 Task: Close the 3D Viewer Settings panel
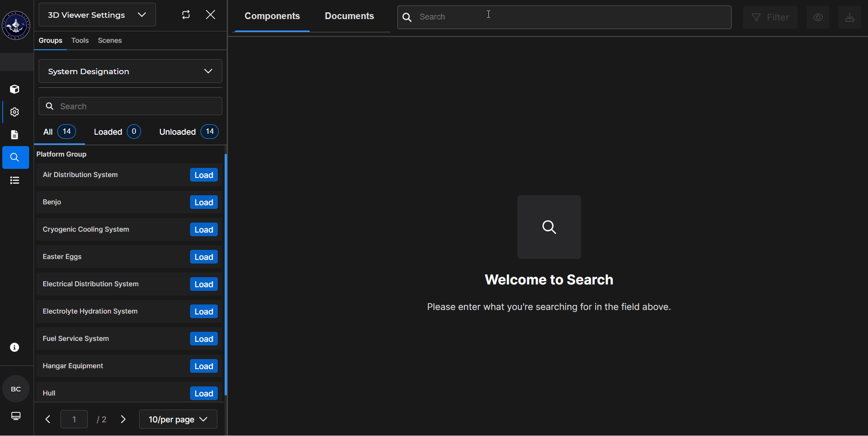pos(211,15)
